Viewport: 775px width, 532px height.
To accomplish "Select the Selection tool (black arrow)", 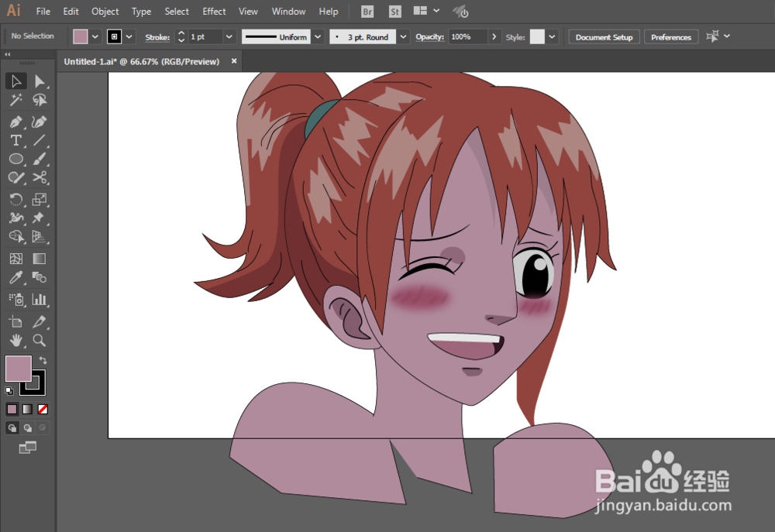I will (15, 81).
